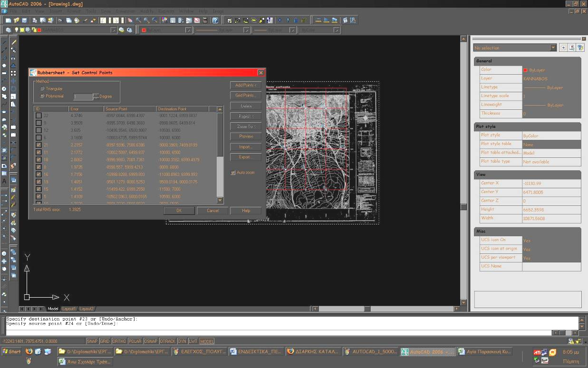Screen dimensions: 588x368
Task: Click Firefox icon in quick launch
Action: [x=29, y=352]
